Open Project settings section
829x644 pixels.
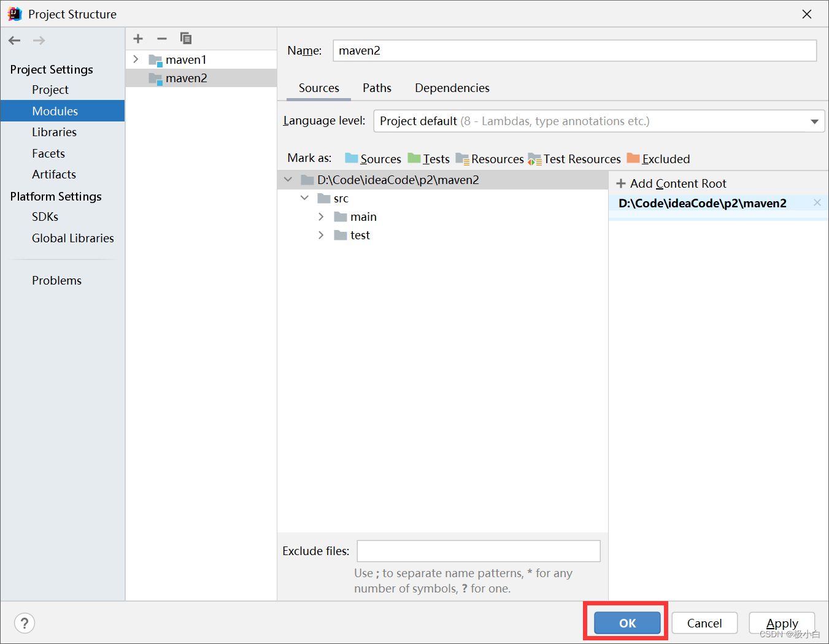pos(50,90)
